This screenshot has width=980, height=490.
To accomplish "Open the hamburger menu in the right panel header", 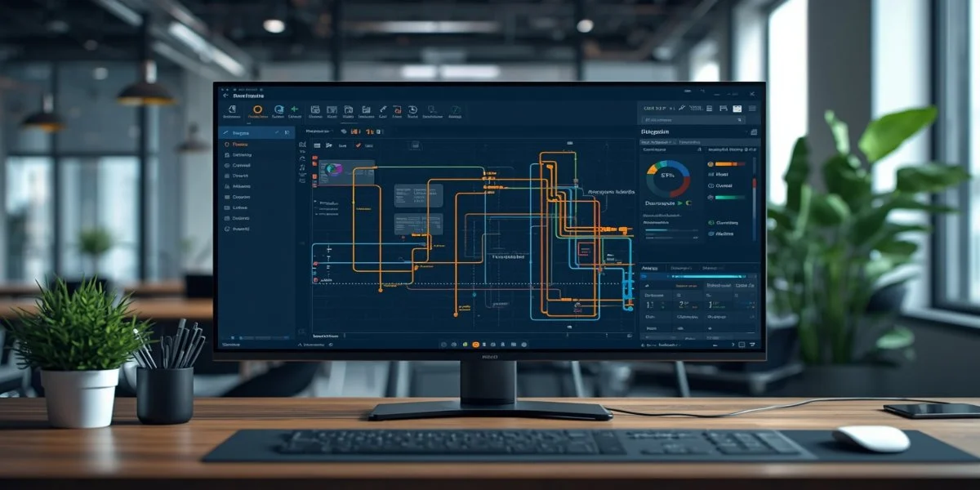I will point(752,108).
